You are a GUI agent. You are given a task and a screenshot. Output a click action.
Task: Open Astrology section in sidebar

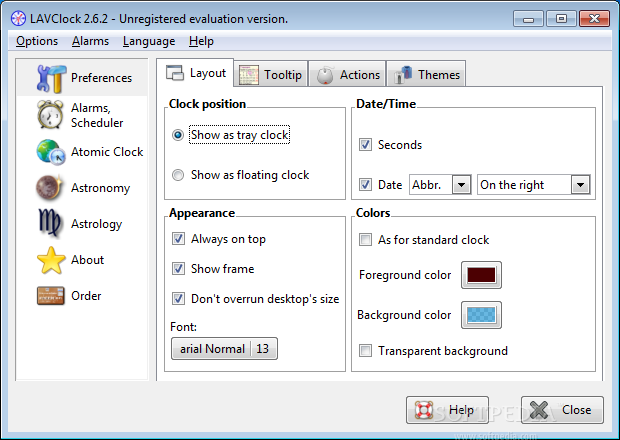pyautogui.click(x=82, y=224)
